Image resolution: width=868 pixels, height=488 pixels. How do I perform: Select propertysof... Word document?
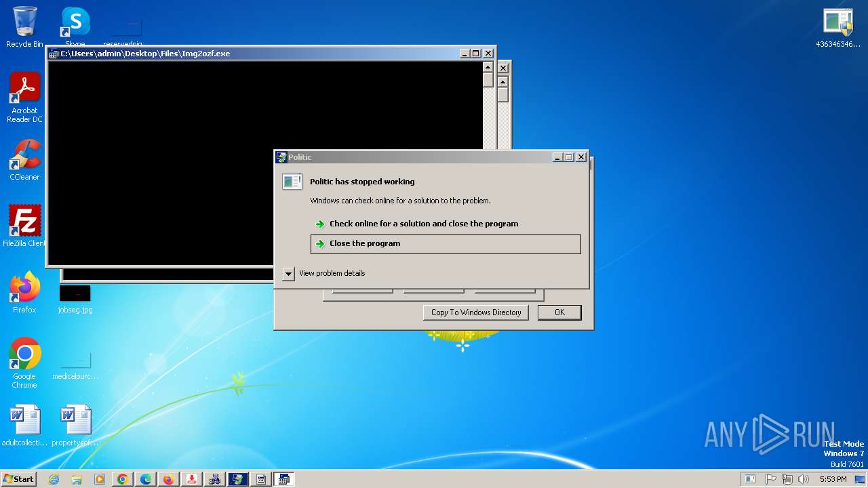[75, 426]
